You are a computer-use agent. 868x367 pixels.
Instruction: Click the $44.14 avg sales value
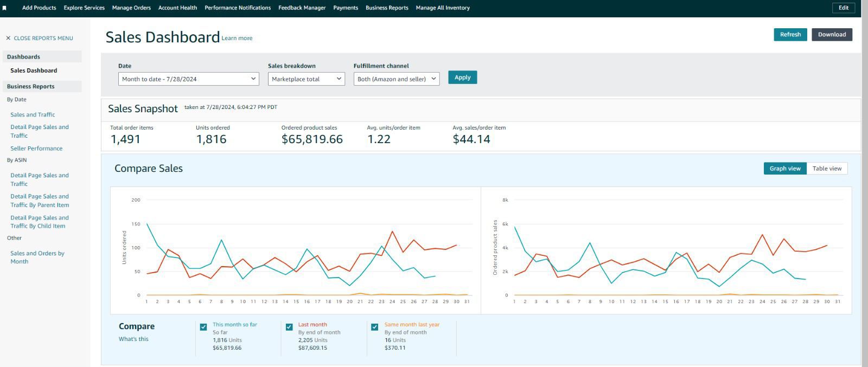471,139
